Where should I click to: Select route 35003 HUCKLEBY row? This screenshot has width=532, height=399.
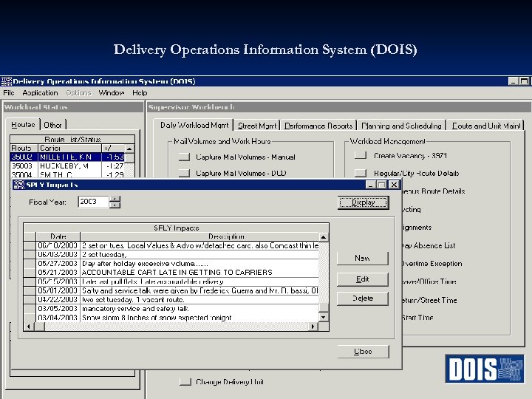[x=67, y=166]
